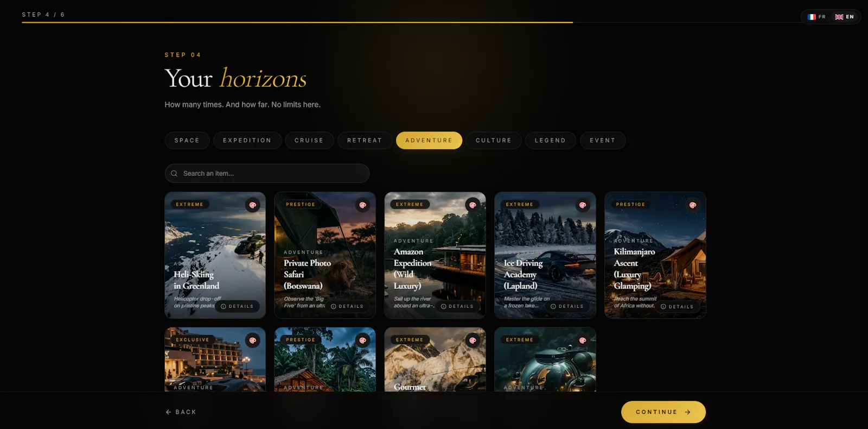
Task: Open Details for Heli-Skiing in Greenland
Action: tap(237, 306)
